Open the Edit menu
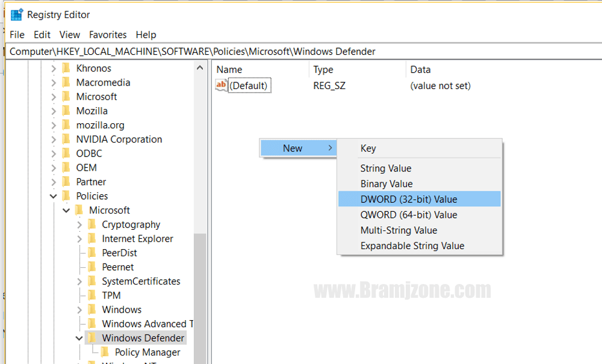This screenshot has width=602, height=364. click(42, 34)
